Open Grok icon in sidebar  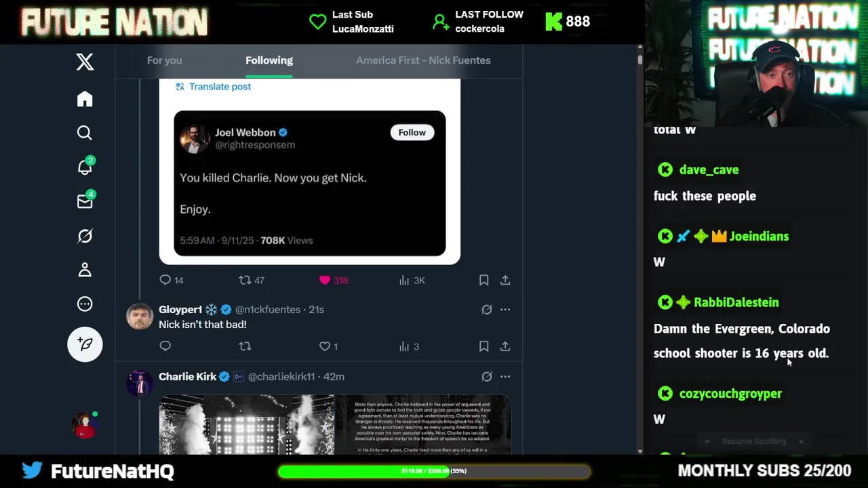point(85,236)
